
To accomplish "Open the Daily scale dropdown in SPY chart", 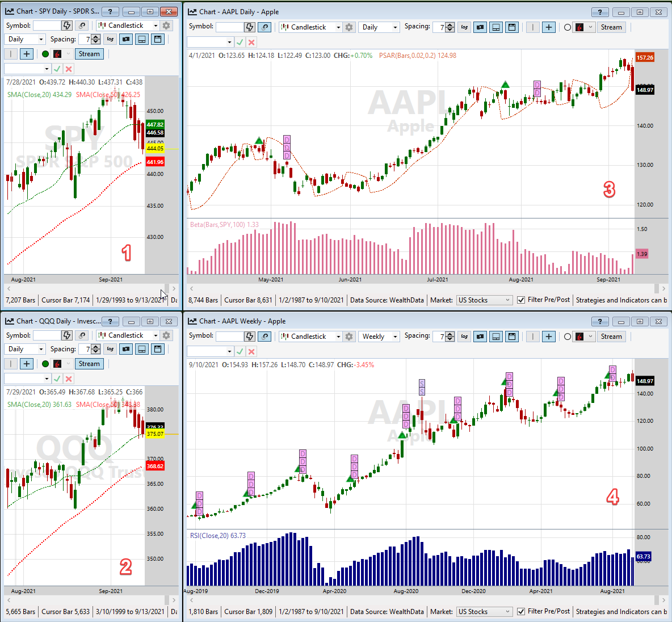I will point(25,39).
